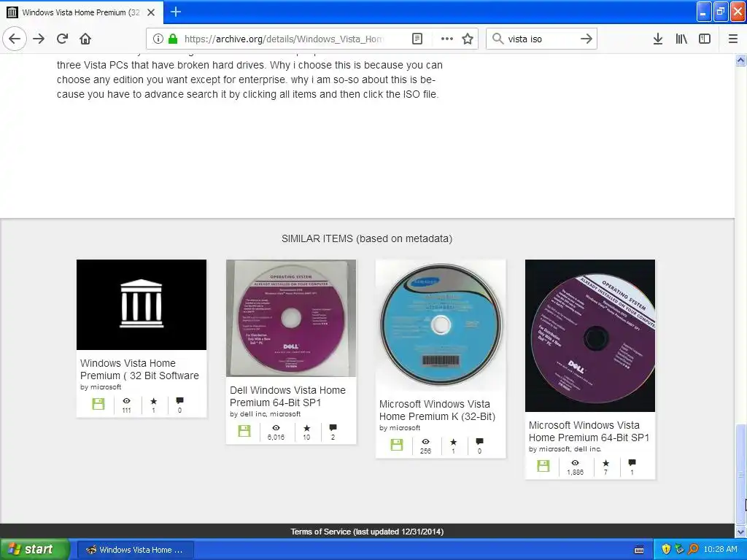747x560 pixels.
Task: Click software icon on 32 Bit Software card
Action: [98, 404]
